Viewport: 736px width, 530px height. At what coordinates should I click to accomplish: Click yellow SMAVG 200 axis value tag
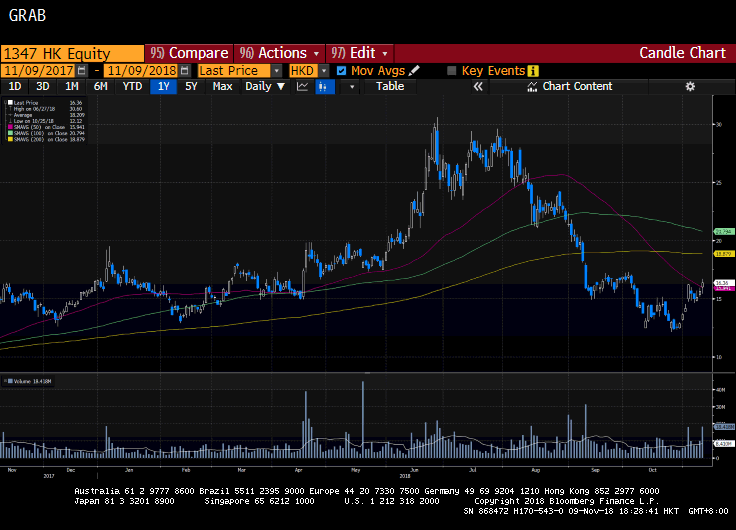pyautogui.click(x=723, y=253)
